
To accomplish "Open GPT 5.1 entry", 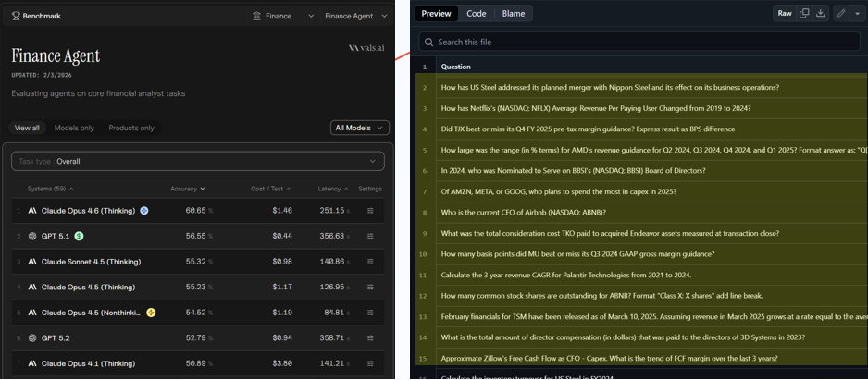I will coord(56,236).
